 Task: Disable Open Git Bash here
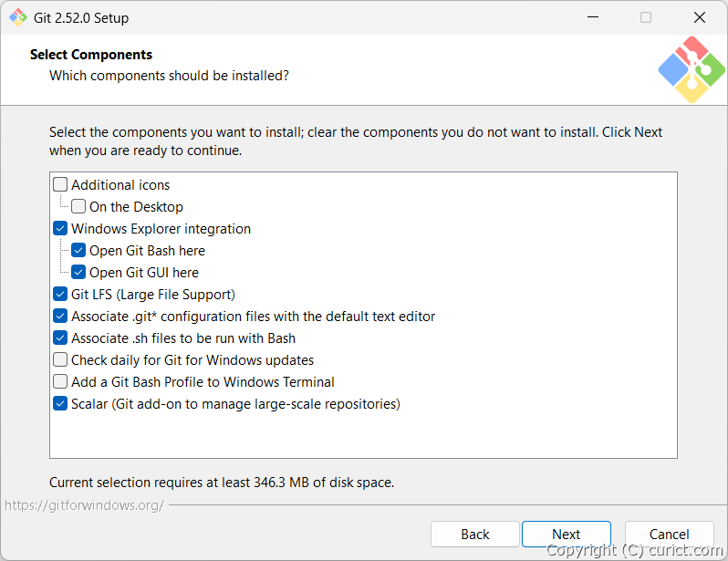[78, 251]
